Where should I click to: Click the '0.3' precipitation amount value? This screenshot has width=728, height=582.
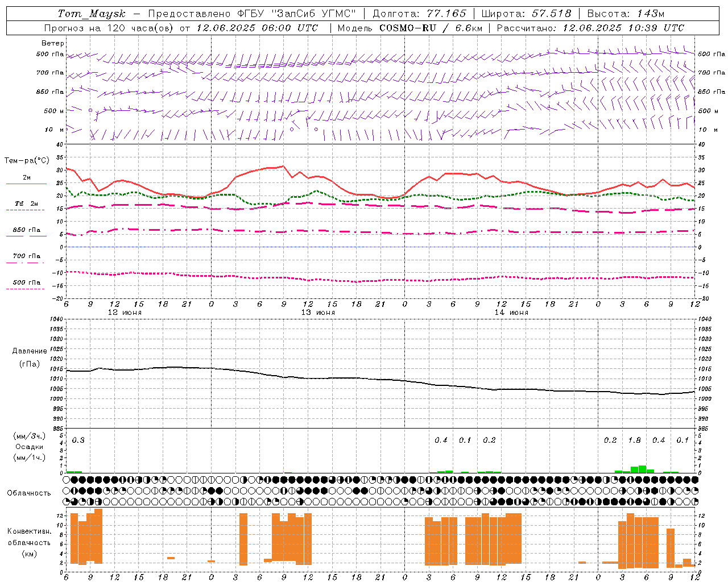pos(78,440)
